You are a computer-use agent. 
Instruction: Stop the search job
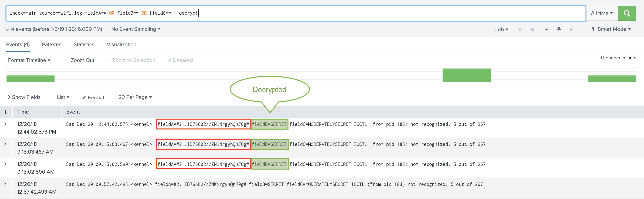(x=532, y=29)
